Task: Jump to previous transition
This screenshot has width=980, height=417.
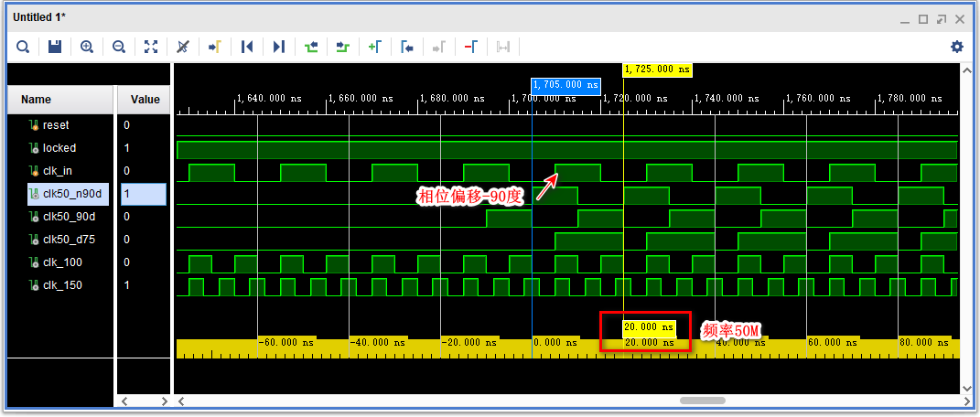Action: coord(311,47)
